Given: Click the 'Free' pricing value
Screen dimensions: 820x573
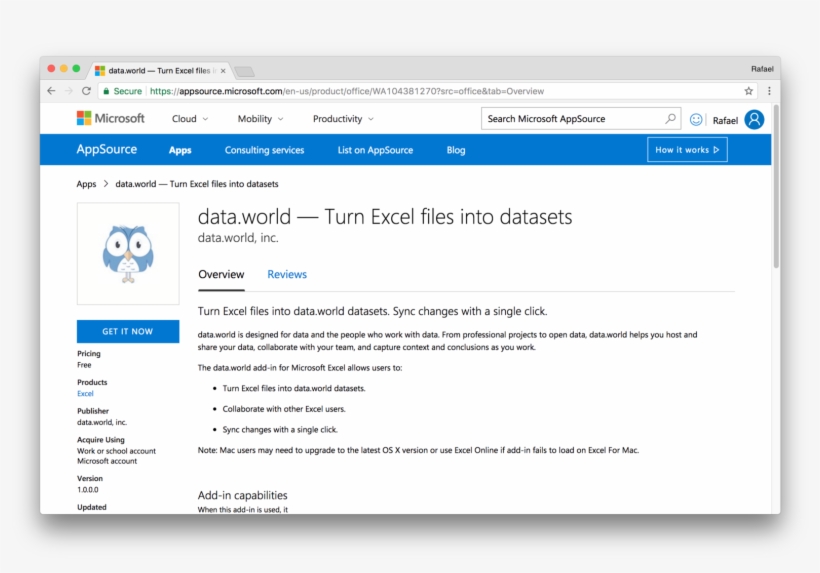Looking at the screenshot, I should click(x=84, y=365).
